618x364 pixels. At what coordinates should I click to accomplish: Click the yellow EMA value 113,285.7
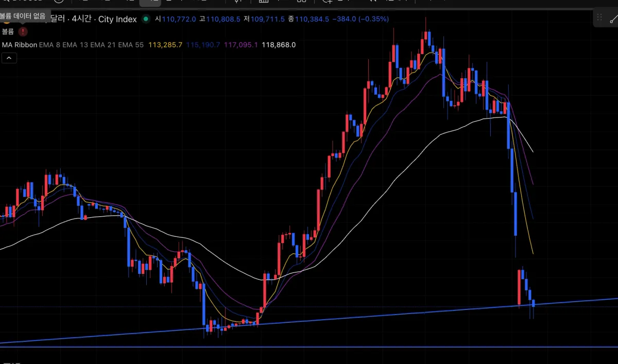click(165, 45)
